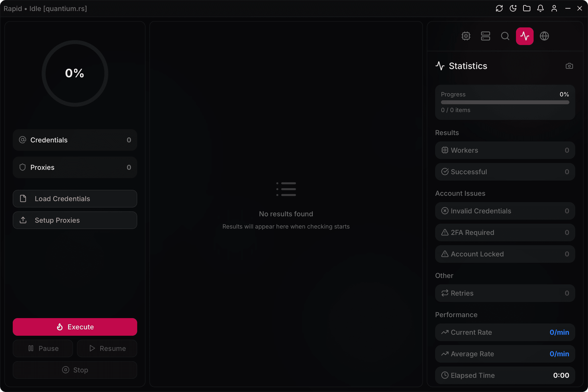The width and height of the screenshot is (588, 392).
Task: Select the Statistics activity tab icon
Action: [524, 36]
